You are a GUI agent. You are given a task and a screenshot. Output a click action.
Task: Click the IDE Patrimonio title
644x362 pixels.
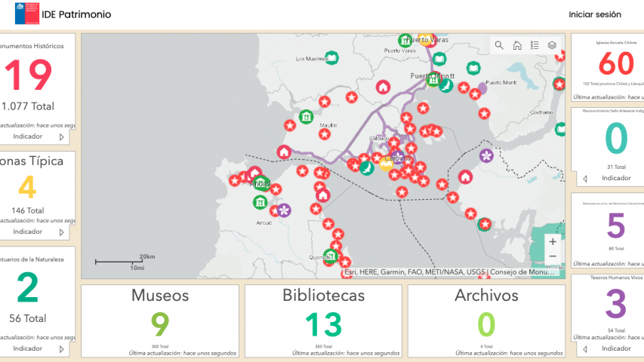(x=76, y=14)
